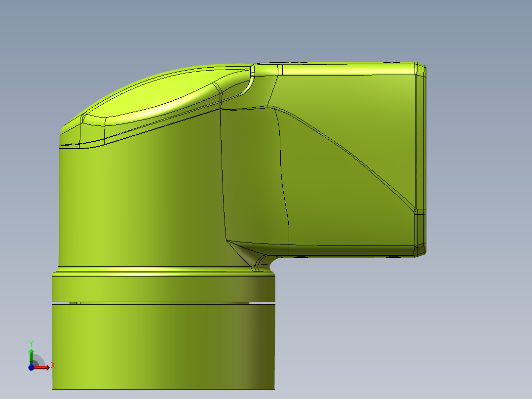
Task: Select the second hole near the top right
Action: pyautogui.click(x=392, y=63)
